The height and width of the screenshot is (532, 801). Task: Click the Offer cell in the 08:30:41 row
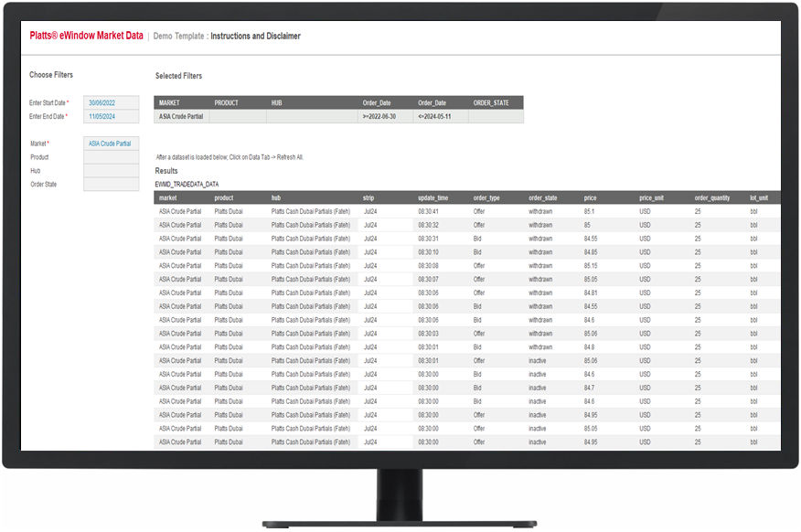(478, 211)
